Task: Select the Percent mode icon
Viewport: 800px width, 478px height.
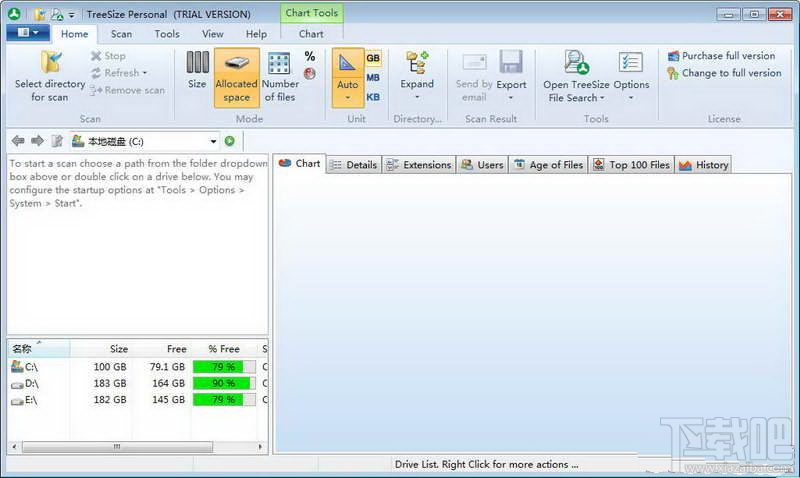Action: tap(310, 56)
